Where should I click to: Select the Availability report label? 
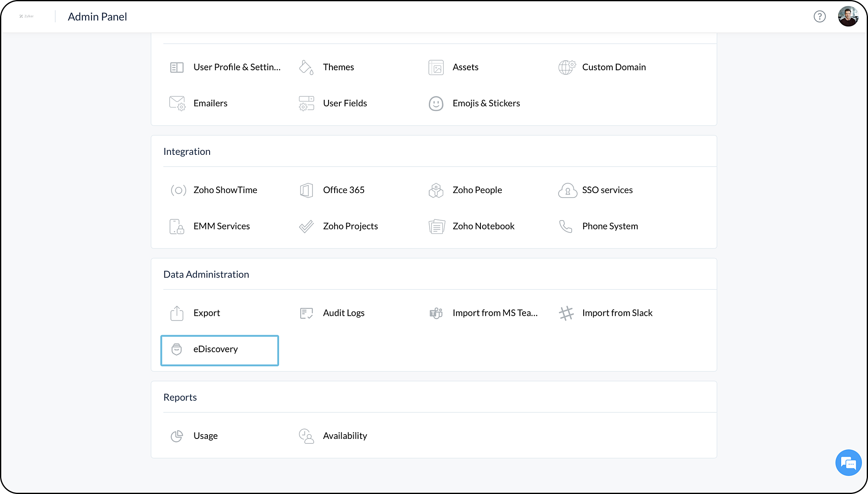345,436
